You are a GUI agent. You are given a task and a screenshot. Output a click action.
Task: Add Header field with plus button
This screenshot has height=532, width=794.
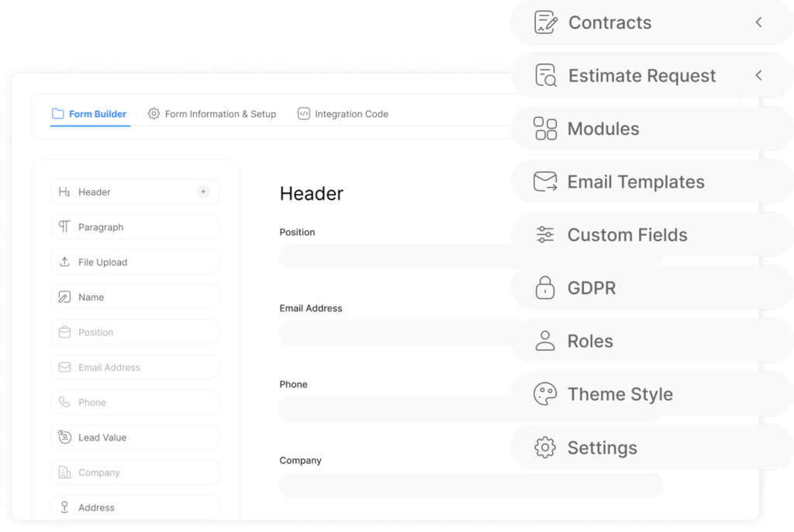pyautogui.click(x=203, y=192)
